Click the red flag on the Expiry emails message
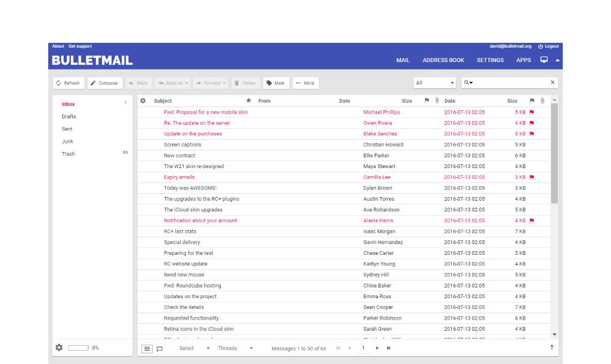 pos(529,177)
